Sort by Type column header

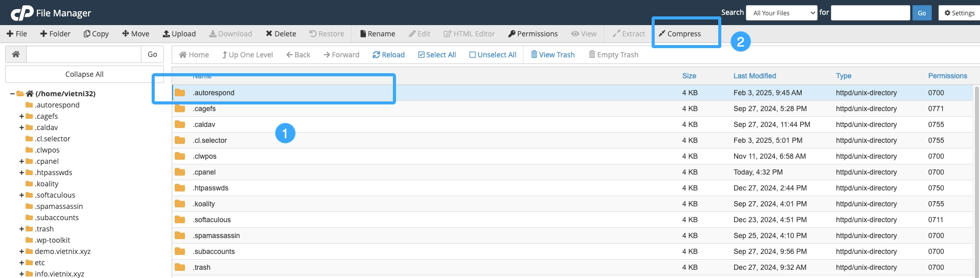click(844, 76)
